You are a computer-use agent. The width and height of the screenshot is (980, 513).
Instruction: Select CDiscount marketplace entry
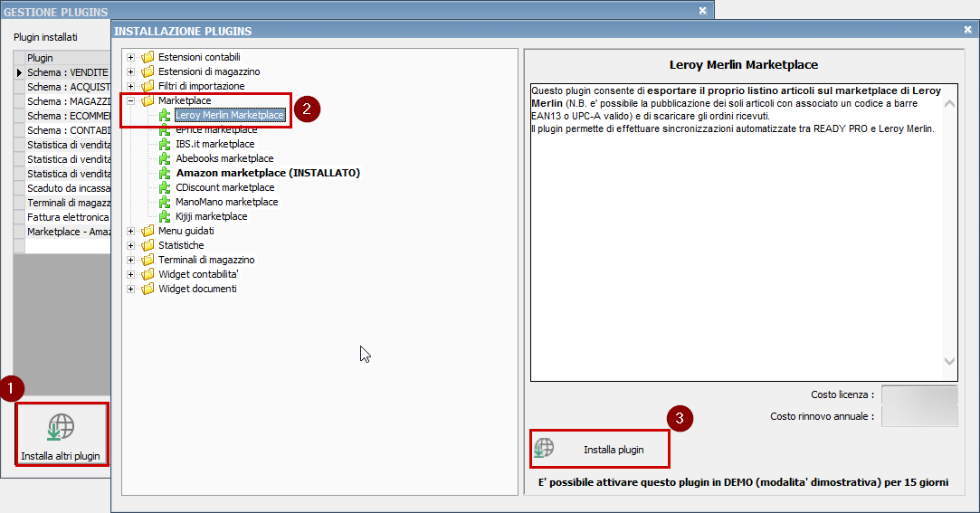[x=225, y=187]
